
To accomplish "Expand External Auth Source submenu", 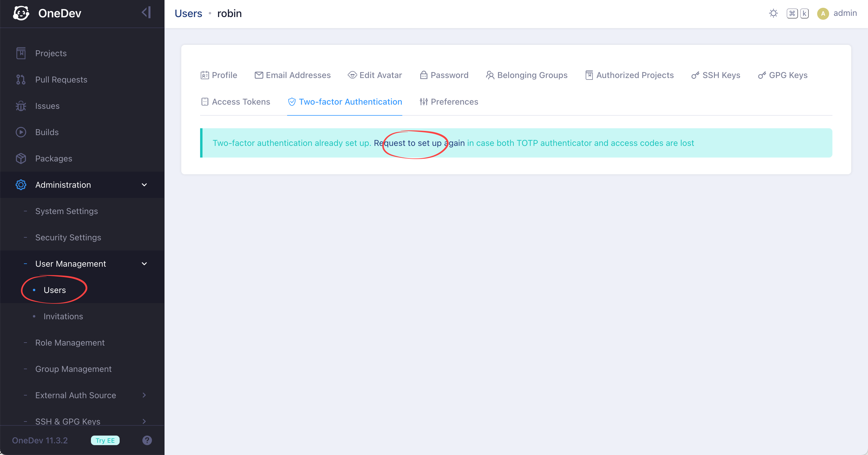I will [144, 395].
